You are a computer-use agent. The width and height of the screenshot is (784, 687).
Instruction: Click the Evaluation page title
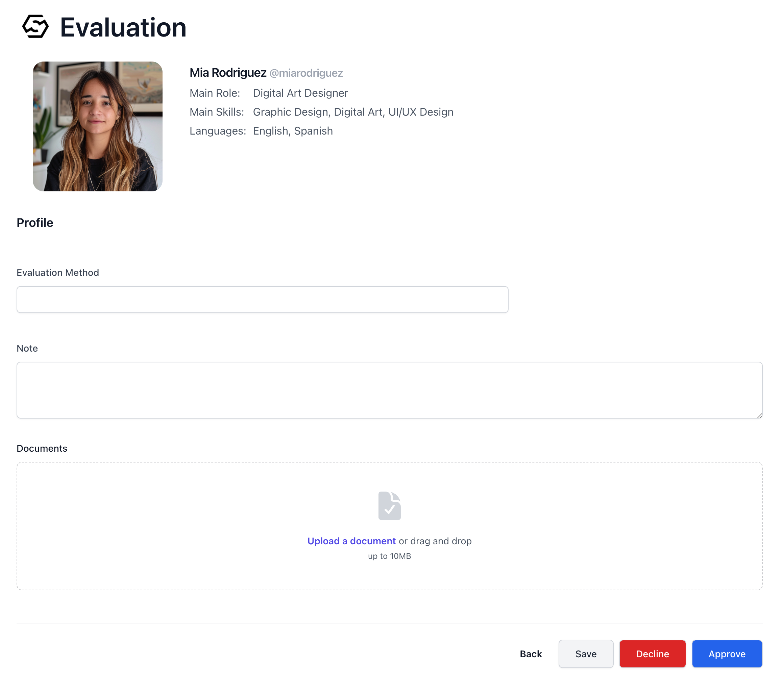(123, 28)
